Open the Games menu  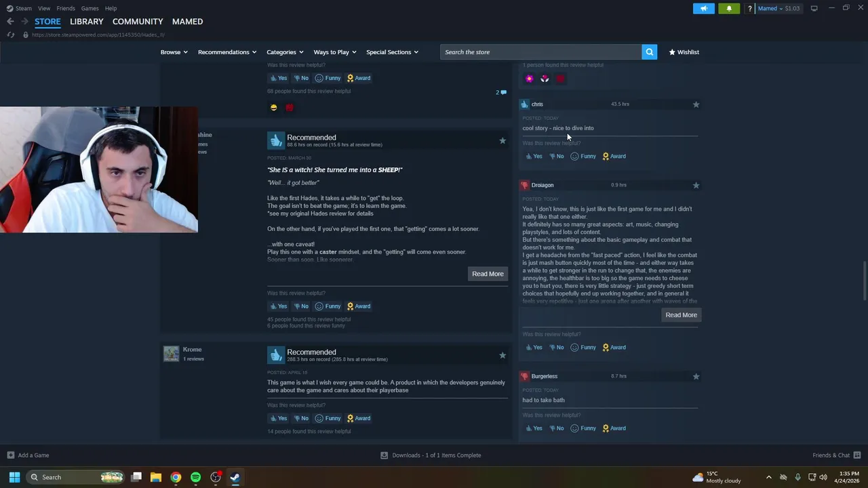90,8
